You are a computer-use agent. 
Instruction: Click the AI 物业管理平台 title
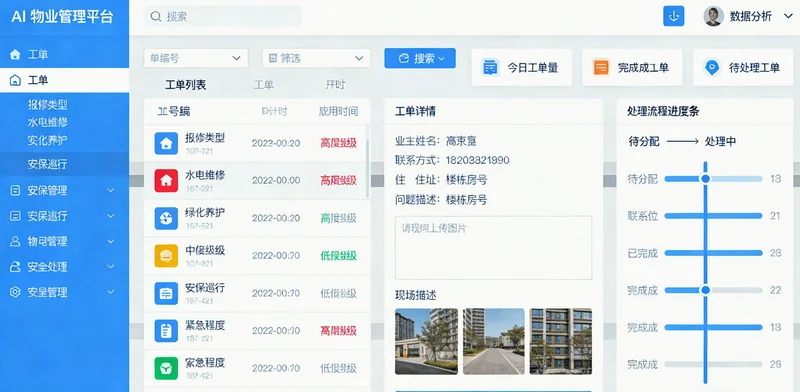coord(62,17)
